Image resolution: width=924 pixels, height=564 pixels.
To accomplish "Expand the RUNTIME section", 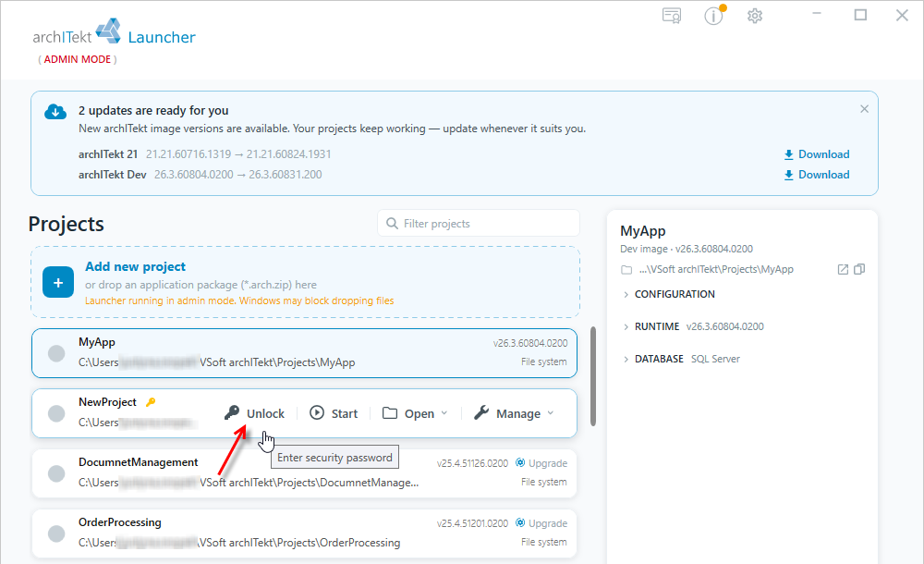I will (693, 326).
